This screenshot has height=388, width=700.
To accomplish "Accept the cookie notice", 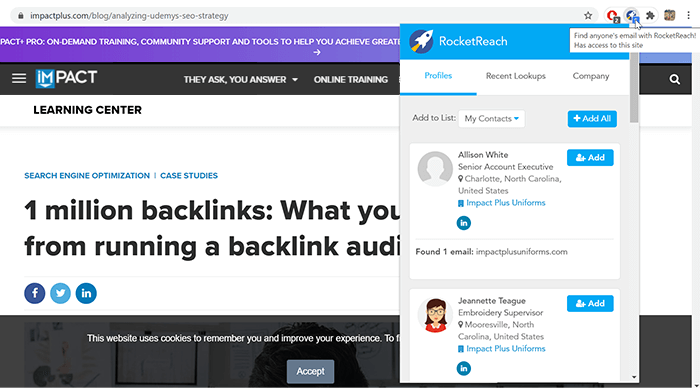I will (310, 371).
